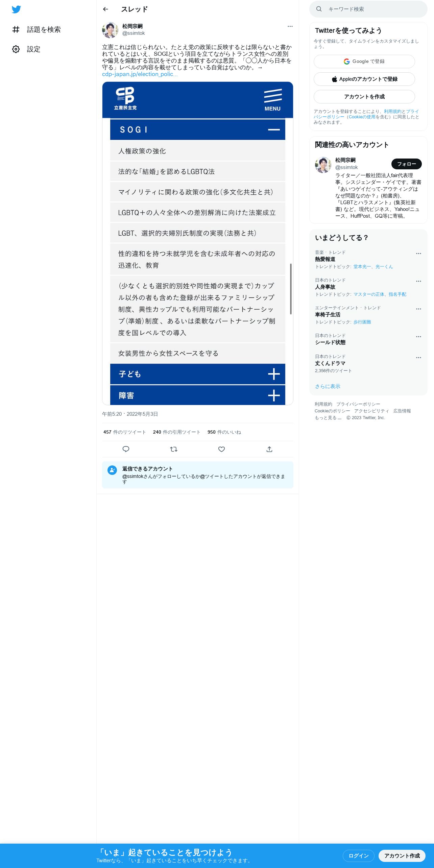Open more options for 丈くんドラマ trend
Image resolution: width=434 pixels, height=868 pixels.
[418, 358]
